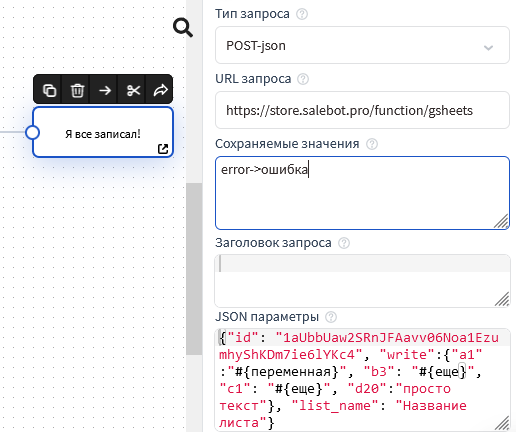The width and height of the screenshot is (516, 432).
Task: Click the dropdown chevron of Тип запроса
Action: (x=488, y=47)
